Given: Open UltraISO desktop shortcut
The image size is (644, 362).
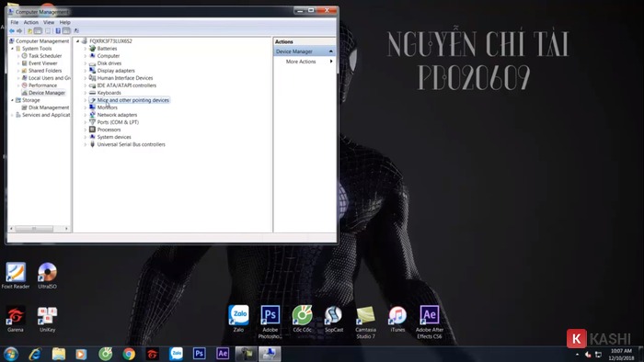Looking at the screenshot, I should tap(47, 276).
